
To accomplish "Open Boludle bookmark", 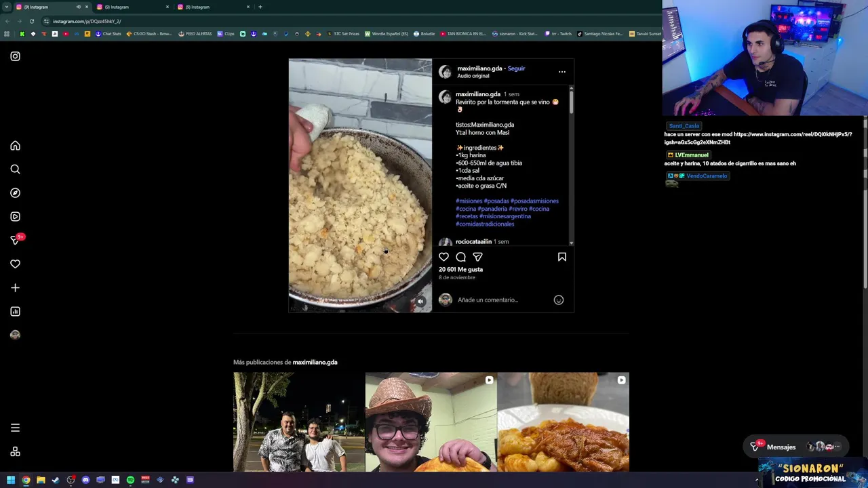I will (424, 34).
